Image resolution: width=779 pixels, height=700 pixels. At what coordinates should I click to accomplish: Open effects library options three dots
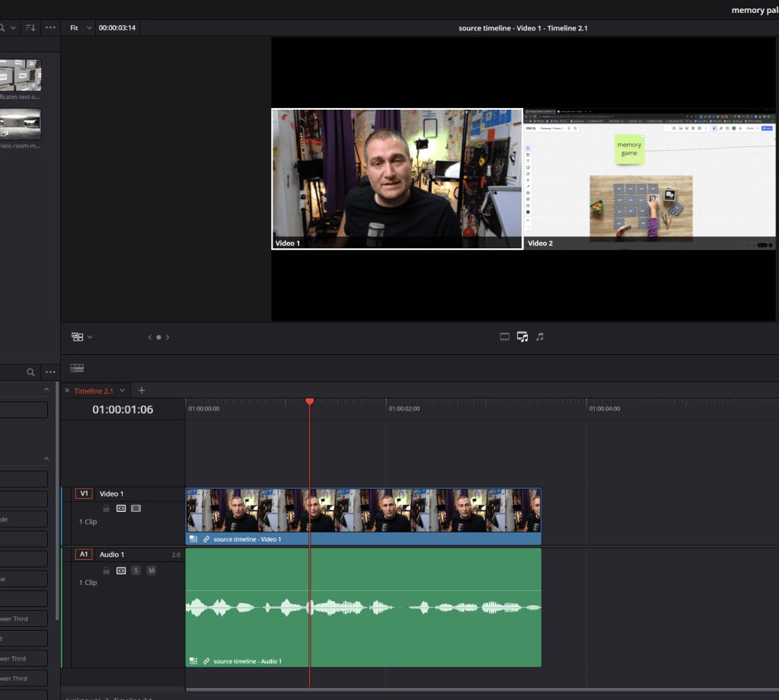[51, 372]
